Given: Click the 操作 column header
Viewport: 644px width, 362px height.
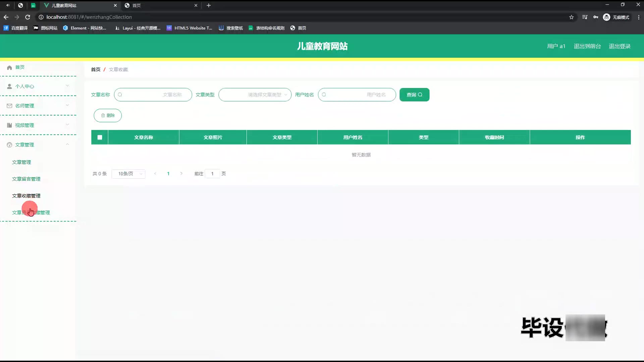Looking at the screenshot, I should (x=580, y=137).
